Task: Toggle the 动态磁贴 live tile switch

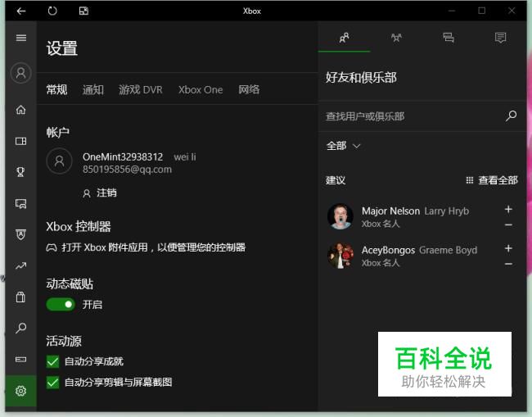Action: click(x=61, y=304)
